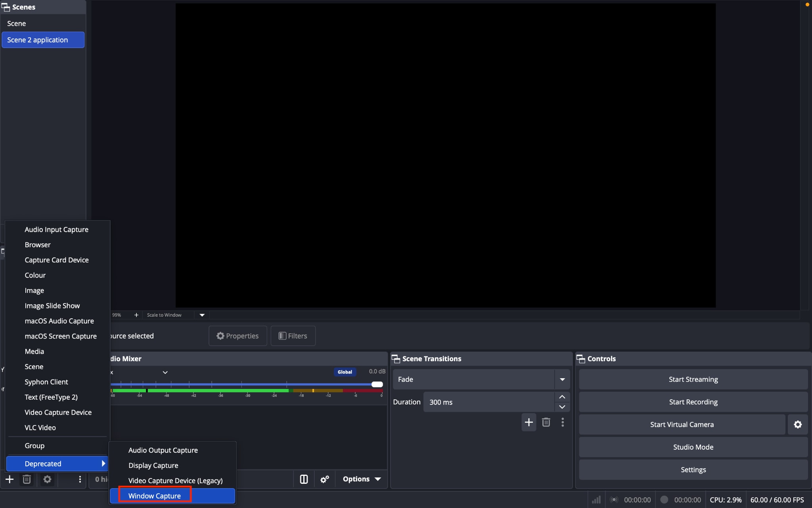Adjust the audio mixer volume slider handle
The width and height of the screenshot is (812, 508).
[377, 384]
